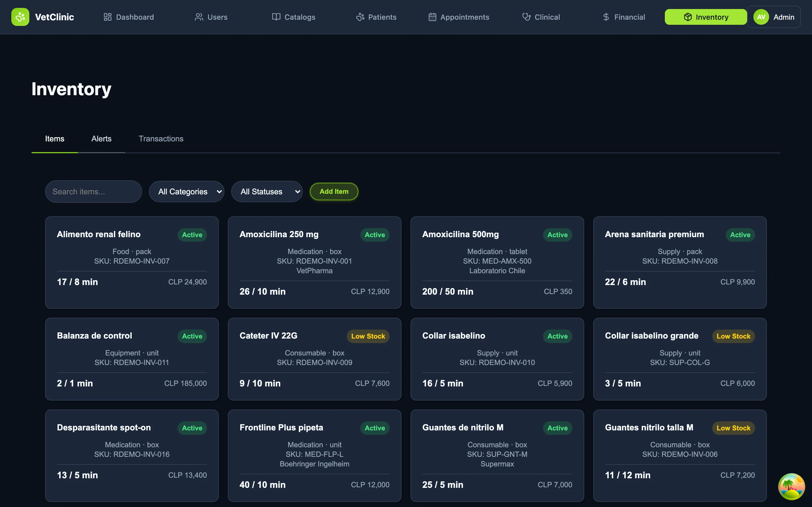The height and width of the screenshot is (507, 812).
Task: Click the Users people icon
Action: 199,17
